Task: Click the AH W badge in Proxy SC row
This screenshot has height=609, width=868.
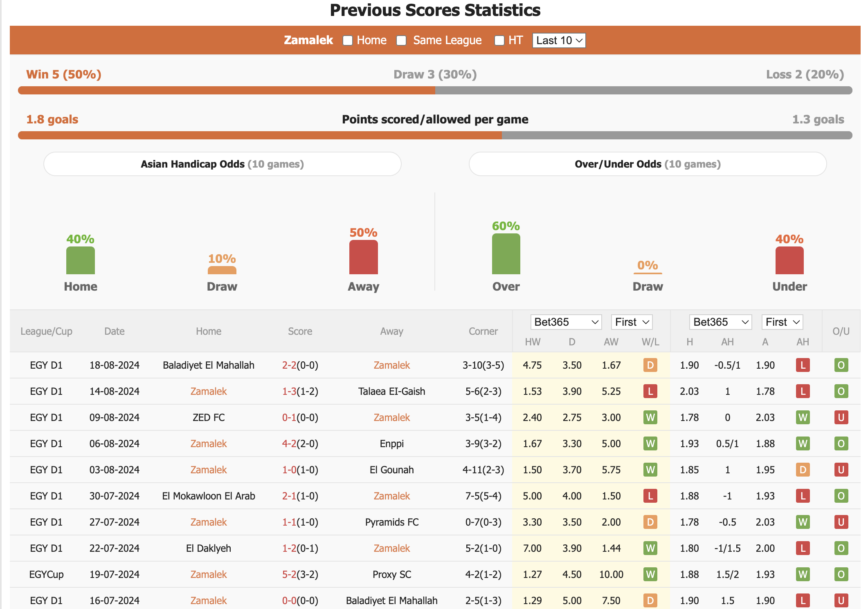Action: 803,574
